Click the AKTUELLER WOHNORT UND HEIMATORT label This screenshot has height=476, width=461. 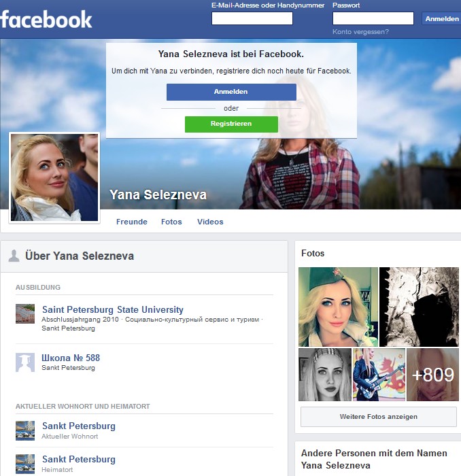pos(83,406)
